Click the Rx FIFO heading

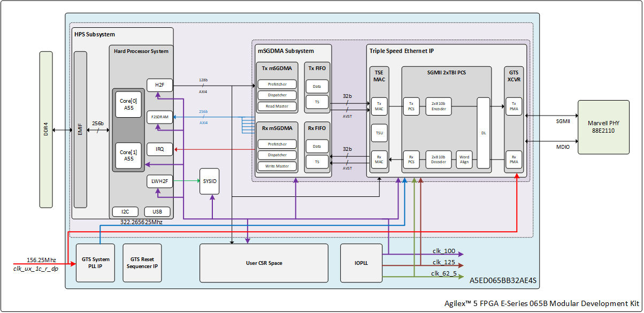pos(317,128)
